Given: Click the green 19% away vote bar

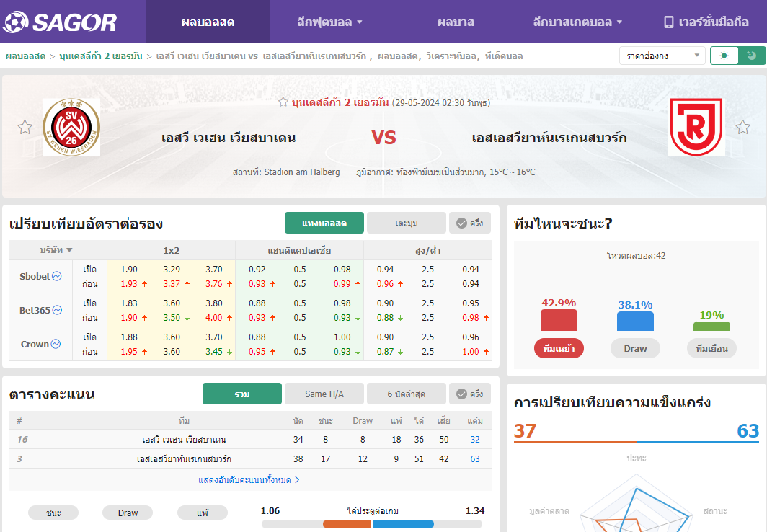Looking at the screenshot, I should coord(711,326).
